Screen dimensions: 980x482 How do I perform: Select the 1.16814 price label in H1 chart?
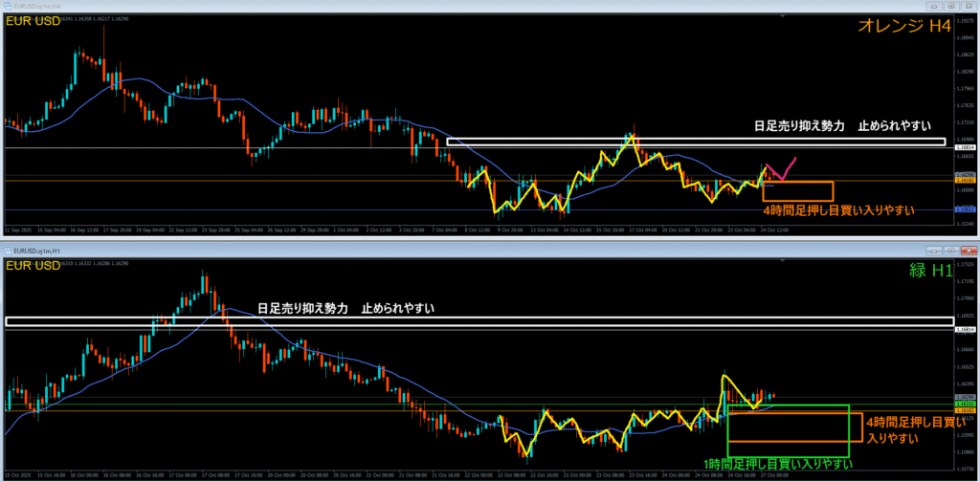(967, 328)
